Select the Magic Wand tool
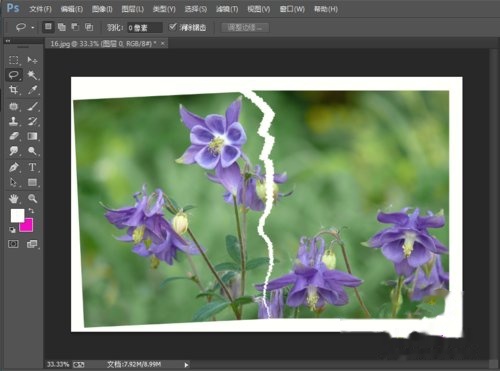500x371 pixels. tap(32, 75)
